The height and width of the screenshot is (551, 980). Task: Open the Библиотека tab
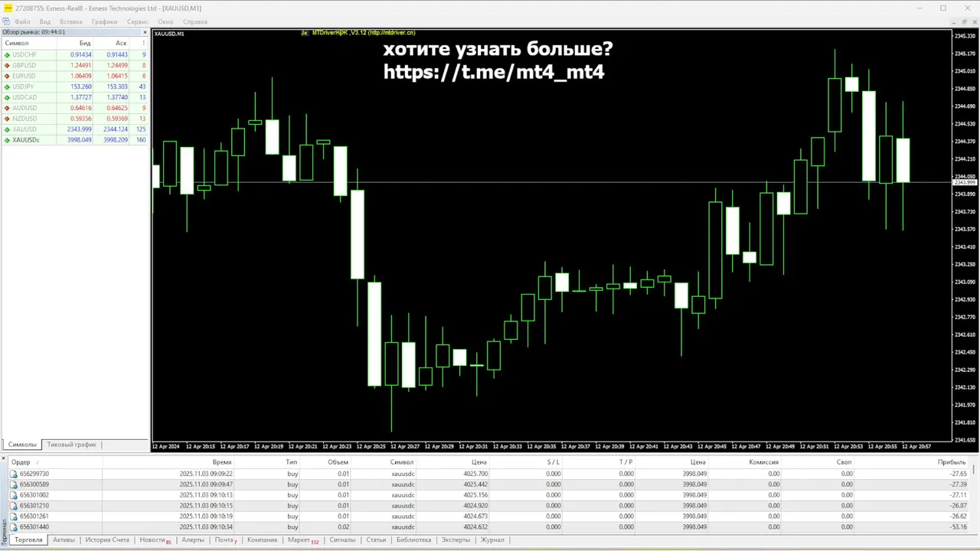click(x=413, y=540)
